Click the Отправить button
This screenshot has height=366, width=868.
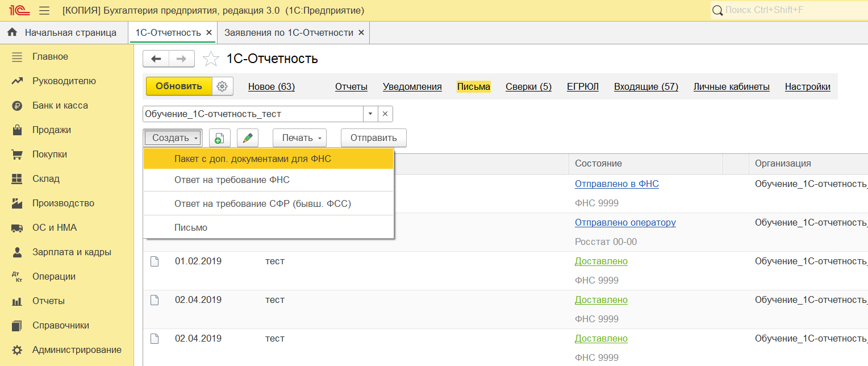pyautogui.click(x=374, y=138)
